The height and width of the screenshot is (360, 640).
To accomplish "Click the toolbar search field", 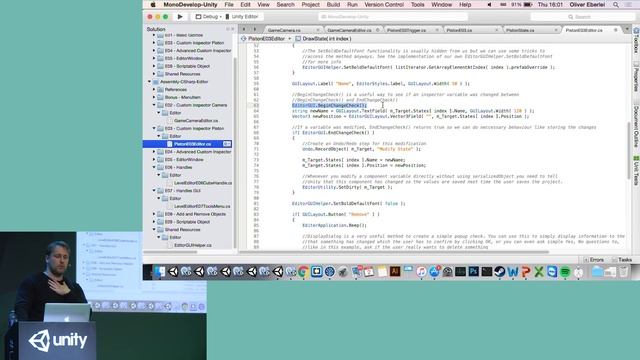I will click(x=582, y=17).
